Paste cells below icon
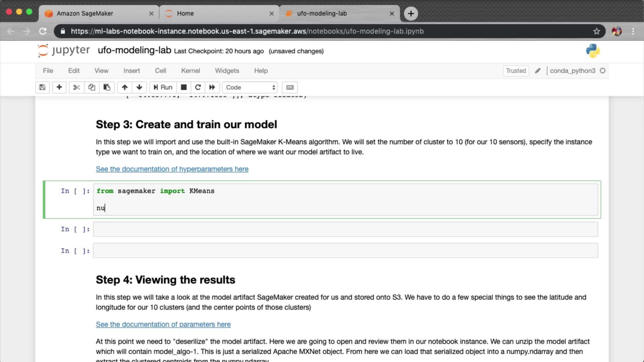The height and width of the screenshot is (362, 644). coord(107,87)
